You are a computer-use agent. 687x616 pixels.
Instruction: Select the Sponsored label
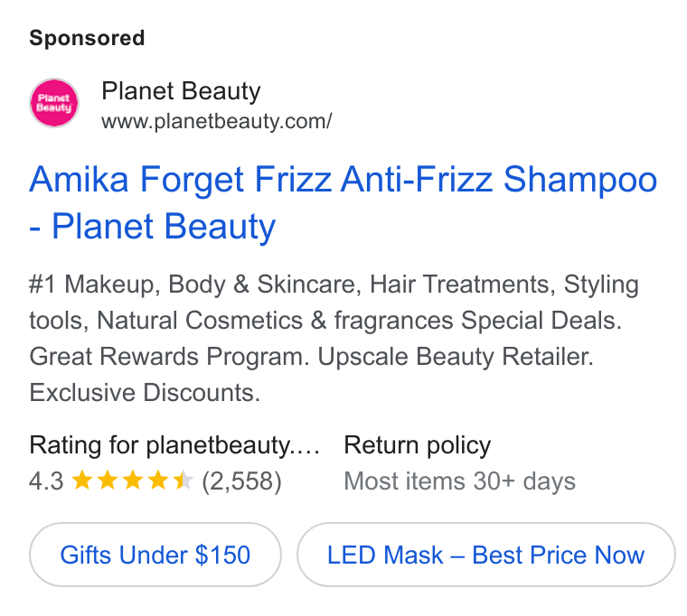pos(87,38)
